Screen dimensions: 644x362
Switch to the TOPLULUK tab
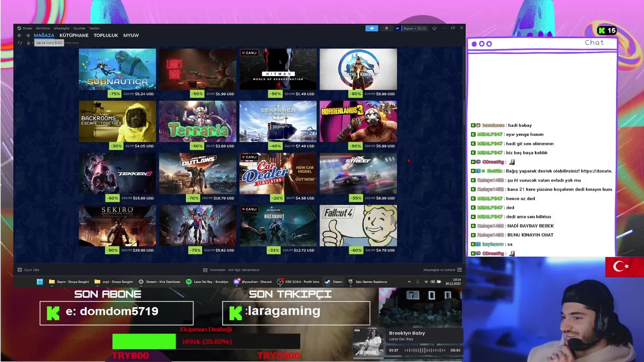(106, 35)
